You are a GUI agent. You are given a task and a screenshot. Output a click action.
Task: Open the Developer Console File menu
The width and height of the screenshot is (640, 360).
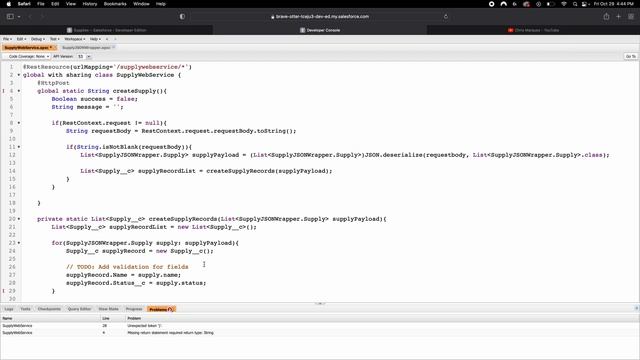click(x=7, y=39)
